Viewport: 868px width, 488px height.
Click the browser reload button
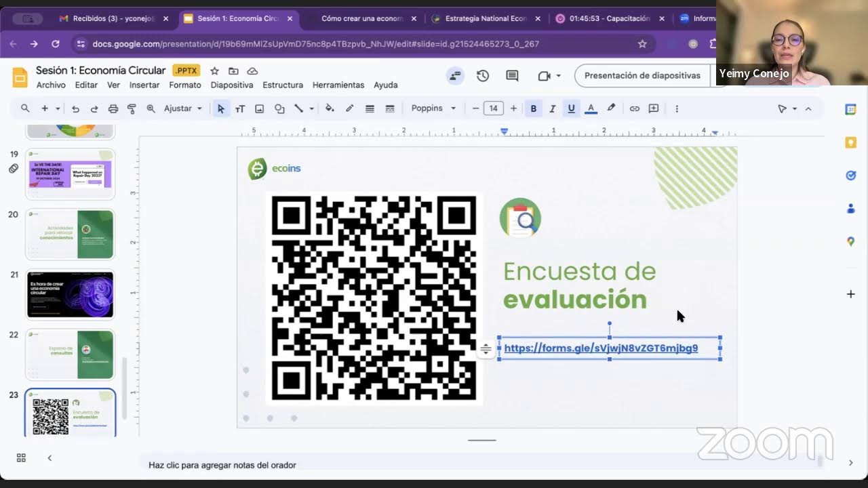(56, 43)
